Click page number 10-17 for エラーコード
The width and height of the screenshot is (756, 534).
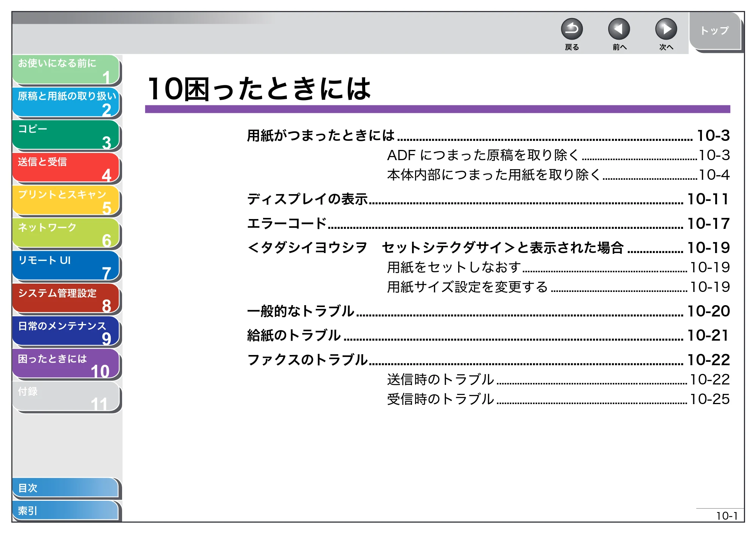click(x=708, y=224)
